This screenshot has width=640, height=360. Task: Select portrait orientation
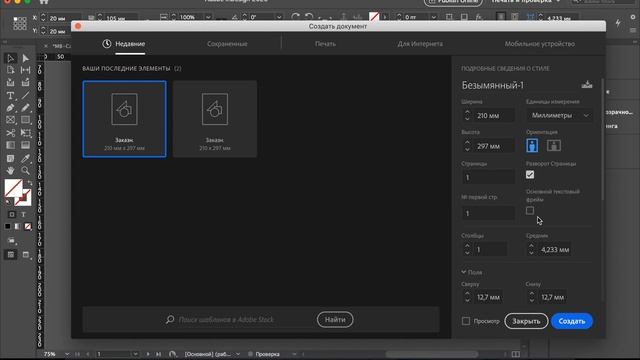(x=532, y=145)
